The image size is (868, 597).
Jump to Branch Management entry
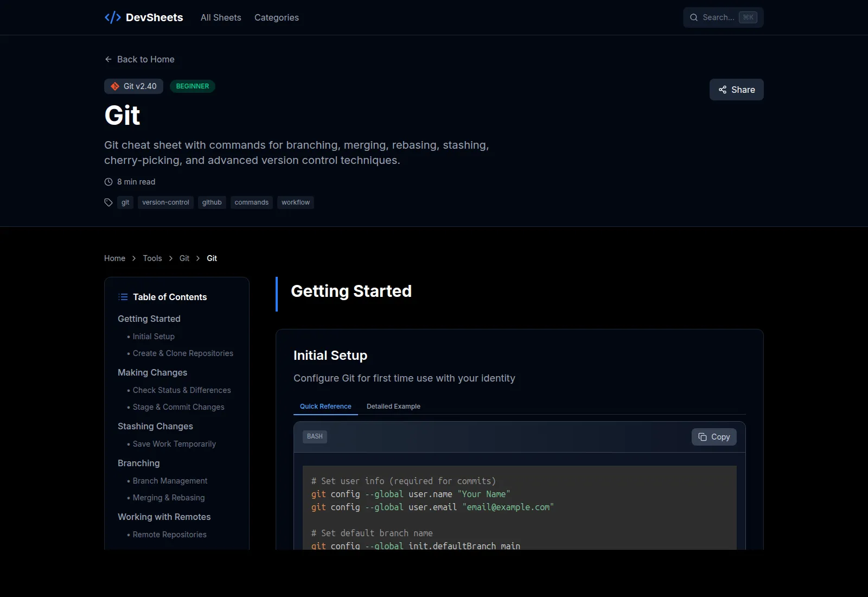coord(170,481)
